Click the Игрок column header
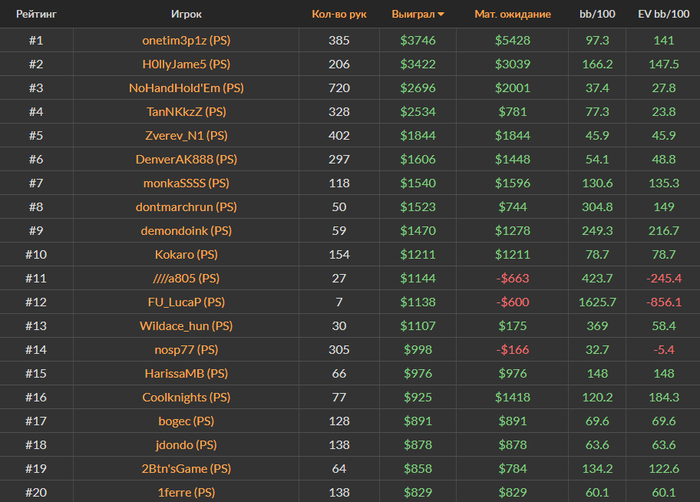This screenshot has height=502, width=700. point(186,16)
